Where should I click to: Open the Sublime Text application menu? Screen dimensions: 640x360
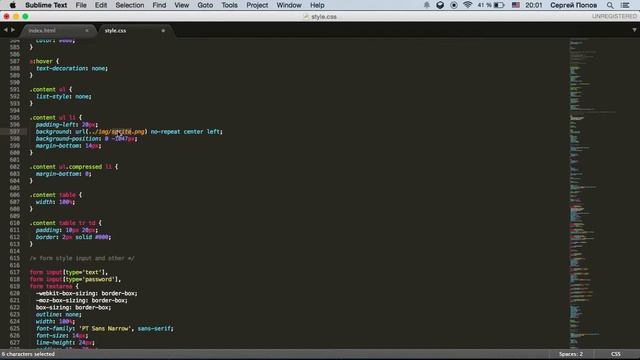pyautogui.click(x=46, y=5)
